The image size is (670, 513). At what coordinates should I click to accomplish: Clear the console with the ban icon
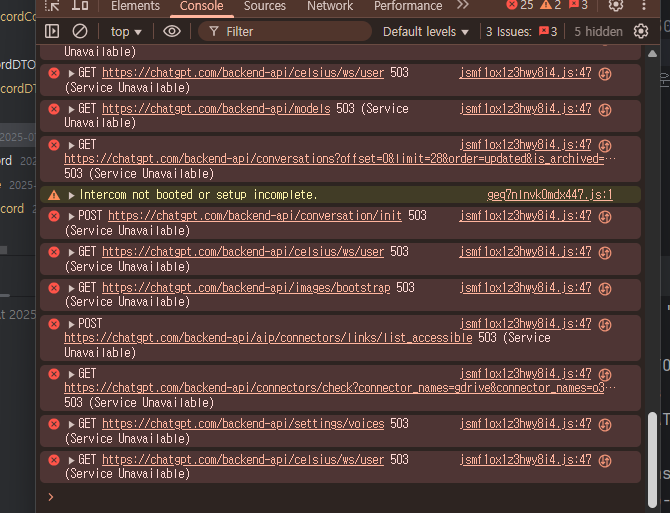80,31
